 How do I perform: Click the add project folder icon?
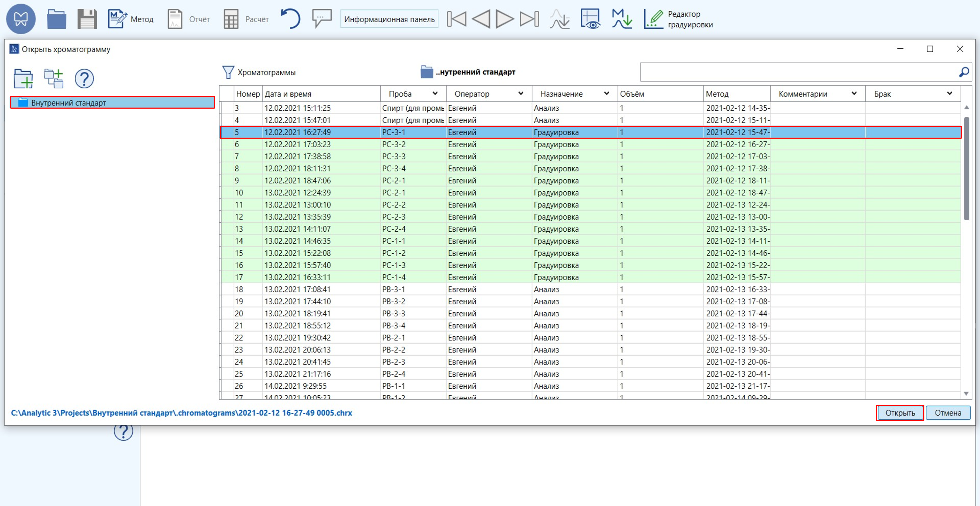23,78
